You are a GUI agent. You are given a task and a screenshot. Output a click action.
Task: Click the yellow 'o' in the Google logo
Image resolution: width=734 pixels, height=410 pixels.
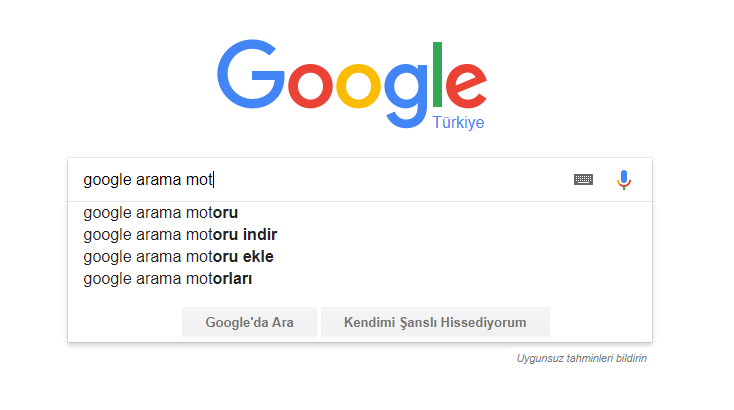click(x=359, y=86)
